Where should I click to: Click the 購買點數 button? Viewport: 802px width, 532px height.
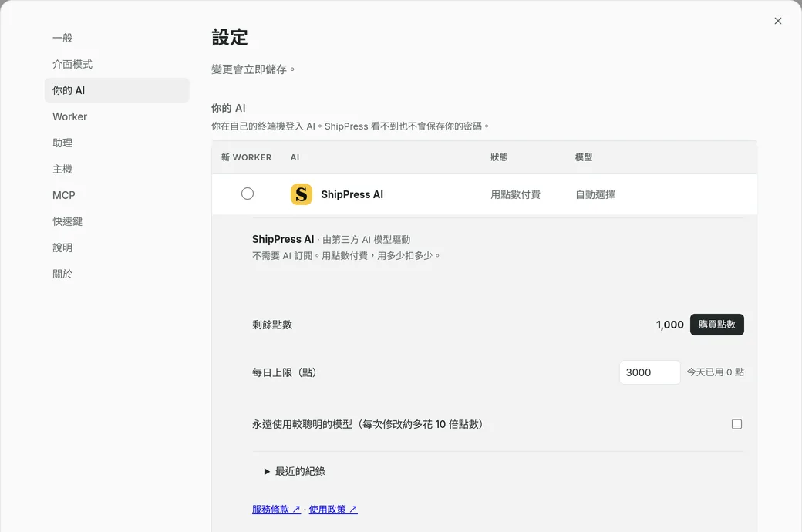click(x=716, y=325)
